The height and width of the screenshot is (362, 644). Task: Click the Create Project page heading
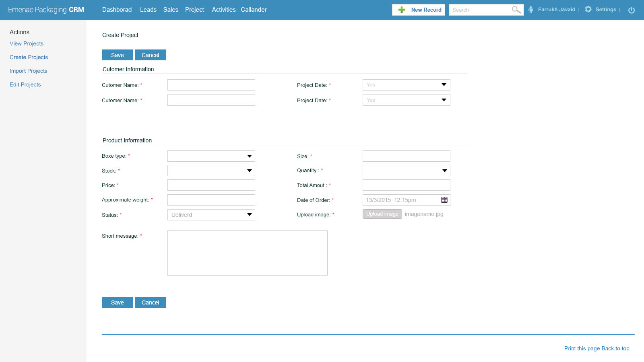pyautogui.click(x=120, y=35)
